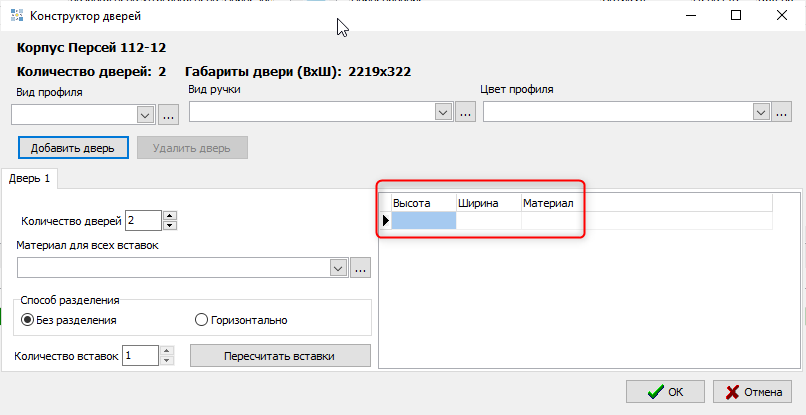Switch to the Дверь 1 tab

30,178
